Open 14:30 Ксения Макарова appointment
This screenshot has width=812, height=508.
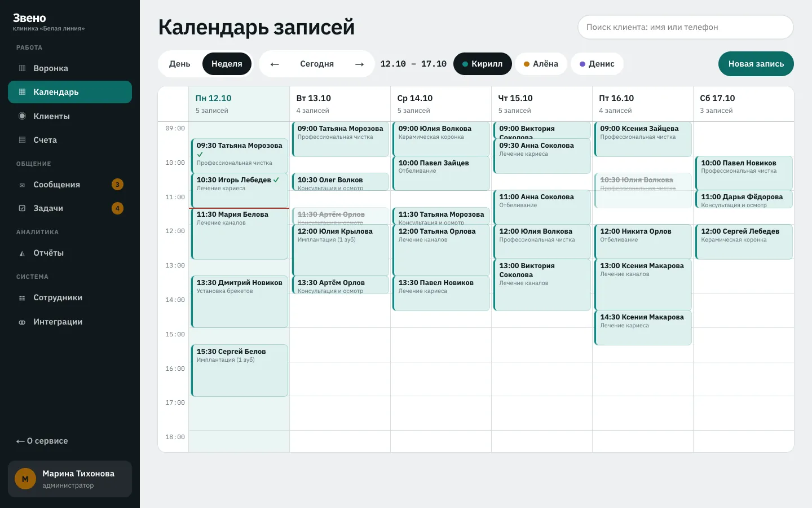coord(643,328)
